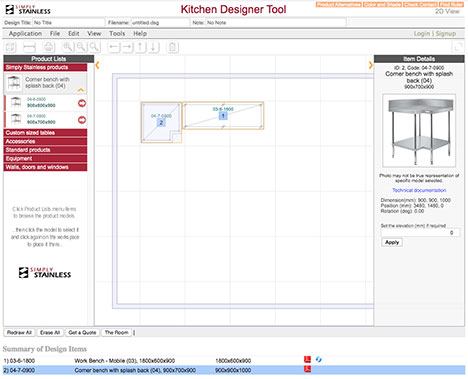This screenshot has width=468, height=379.
Task: Click the page-layout toolbar icon beside the dimension tool
Action: tap(10, 47)
